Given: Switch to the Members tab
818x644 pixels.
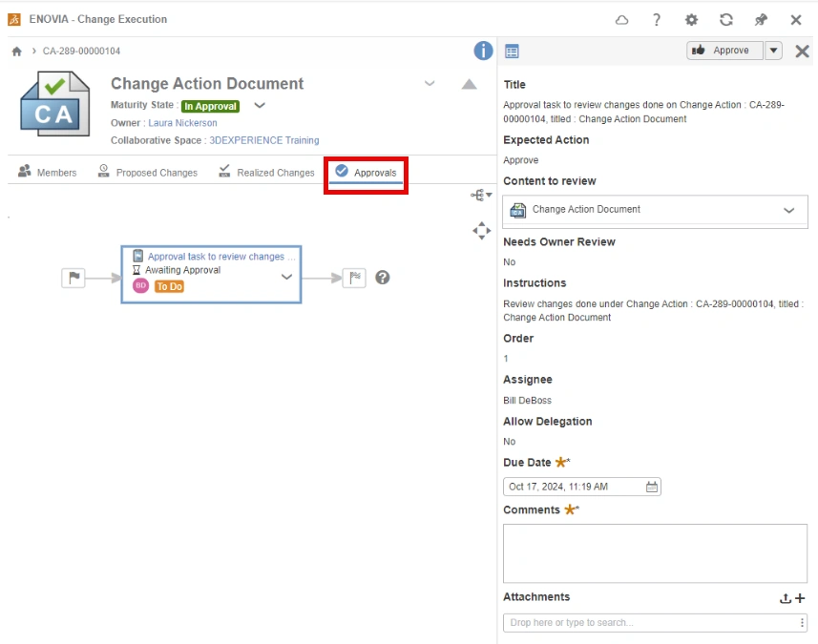Looking at the screenshot, I should (x=48, y=172).
